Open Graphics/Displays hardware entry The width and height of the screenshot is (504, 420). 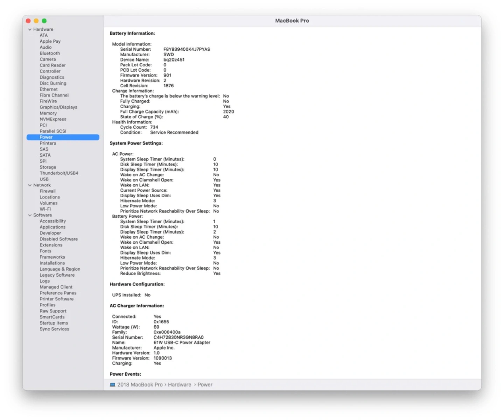(58, 107)
